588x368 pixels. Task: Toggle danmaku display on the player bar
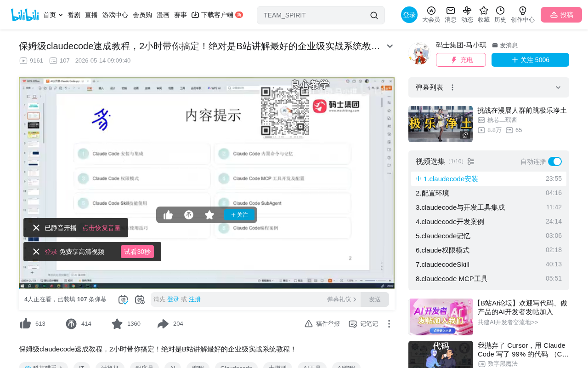click(123, 299)
